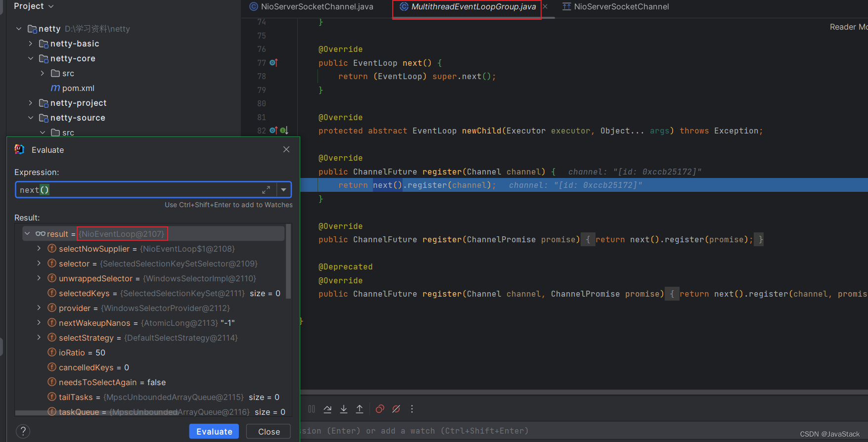Screen dimensions: 868x442
Task: Close the Evaluate dialog with the X
Action: (286, 149)
